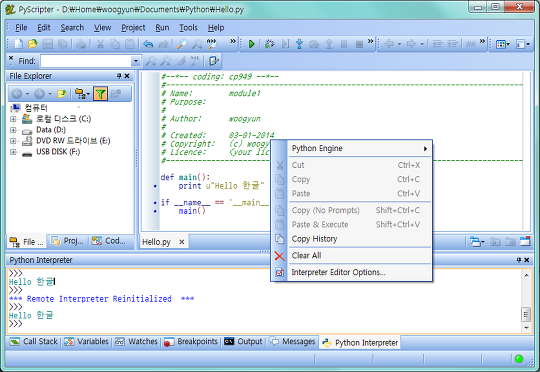Expand the 로컬 디스크 (C:) node
The image size is (540, 372).
[13, 119]
